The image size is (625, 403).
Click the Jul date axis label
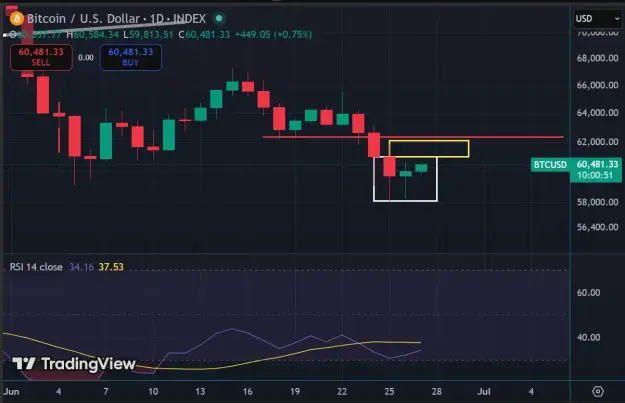(x=484, y=391)
